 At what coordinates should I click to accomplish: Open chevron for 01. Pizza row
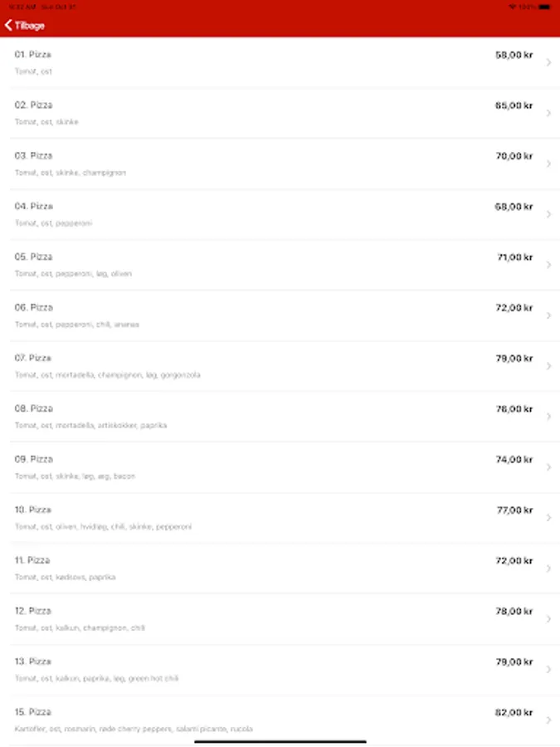tap(548, 62)
